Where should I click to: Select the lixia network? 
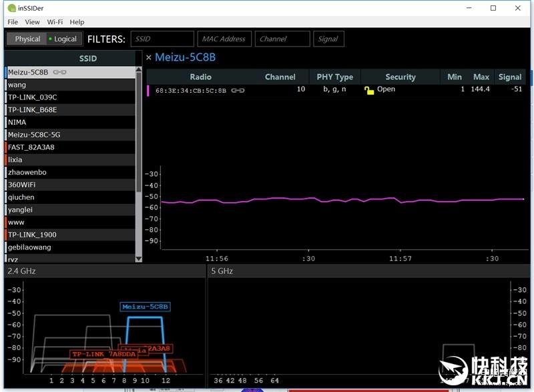[x=70, y=159]
